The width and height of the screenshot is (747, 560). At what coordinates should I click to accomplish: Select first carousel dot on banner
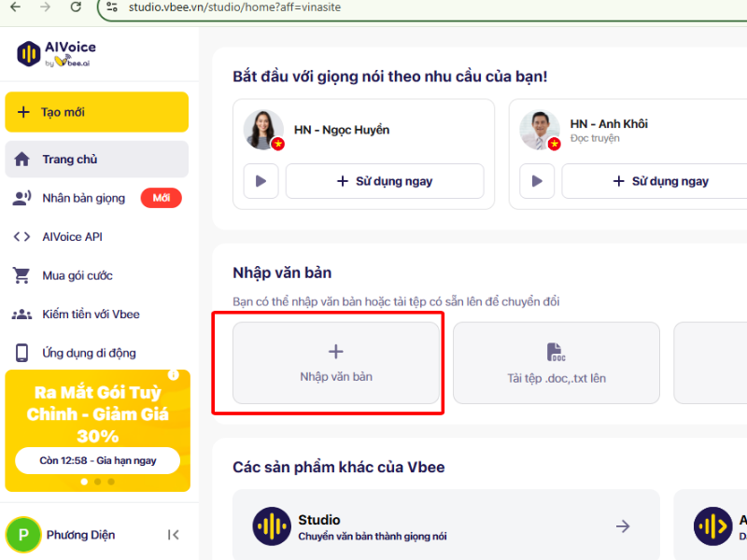coord(84,482)
